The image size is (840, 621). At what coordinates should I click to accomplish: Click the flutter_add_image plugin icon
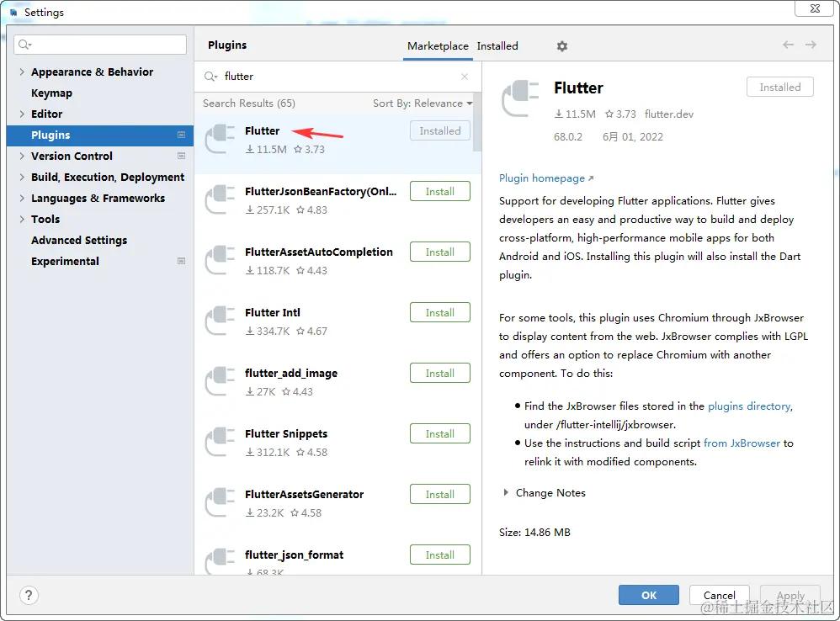(221, 381)
